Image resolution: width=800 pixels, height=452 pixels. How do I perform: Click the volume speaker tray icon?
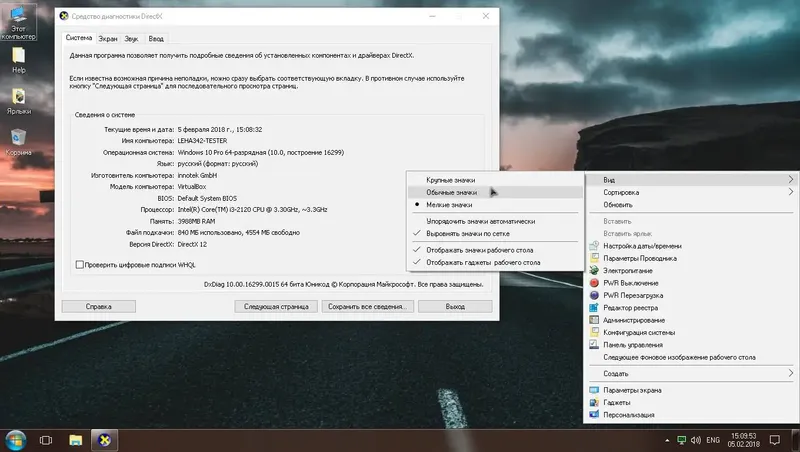click(x=696, y=440)
